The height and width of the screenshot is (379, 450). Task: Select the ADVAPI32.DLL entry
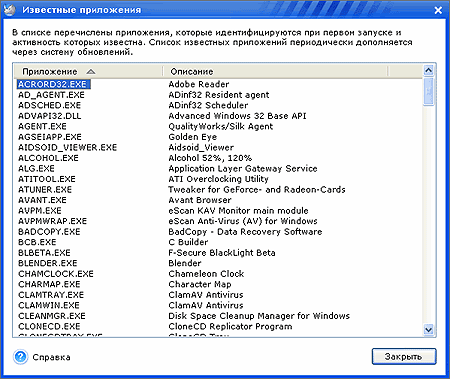(50, 116)
